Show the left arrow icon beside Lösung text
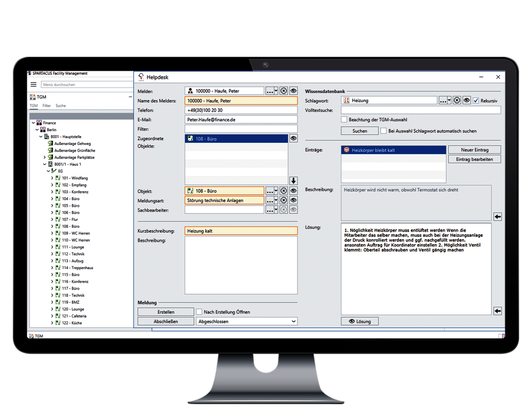 [x=497, y=311]
